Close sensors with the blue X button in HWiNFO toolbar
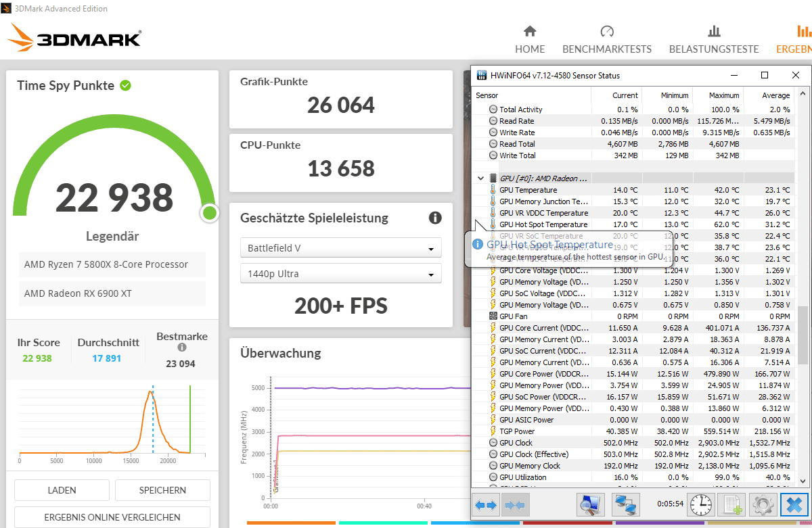 coord(794,504)
